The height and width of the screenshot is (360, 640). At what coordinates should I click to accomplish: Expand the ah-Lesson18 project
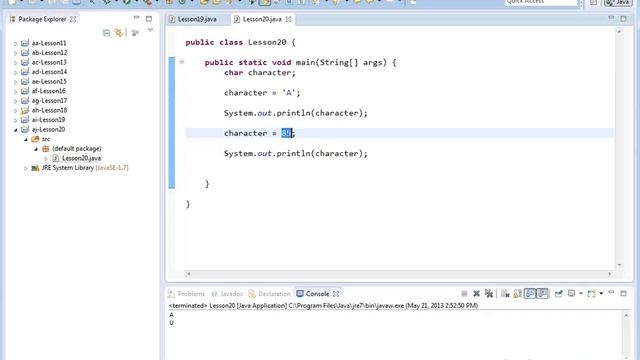click(16, 111)
